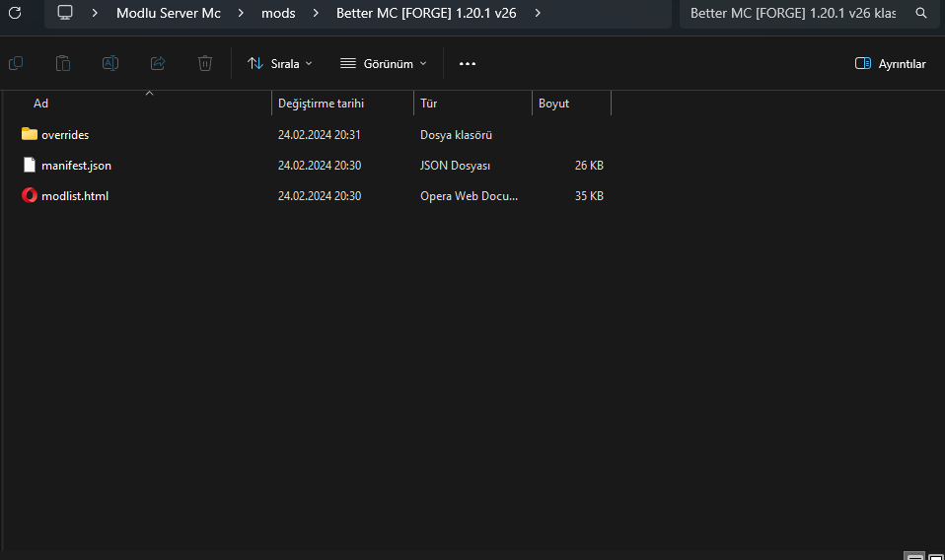Click the 26 KB size cell

589,165
